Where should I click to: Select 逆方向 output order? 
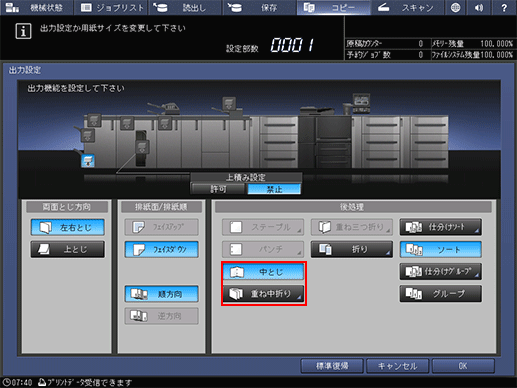(161, 316)
